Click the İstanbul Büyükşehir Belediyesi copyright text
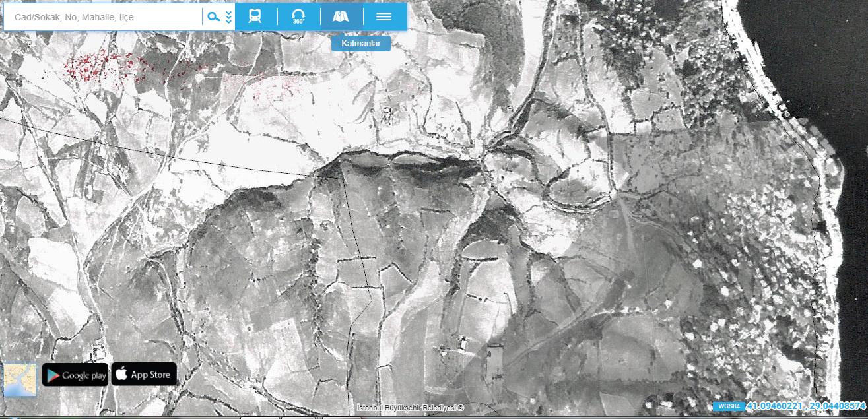 click(410, 408)
